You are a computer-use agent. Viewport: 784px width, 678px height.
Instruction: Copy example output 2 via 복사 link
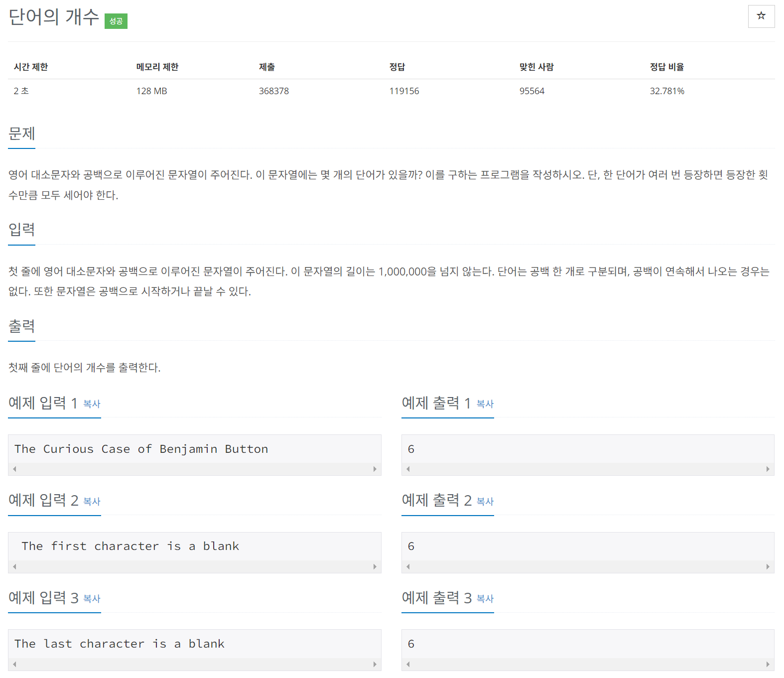pos(485,501)
